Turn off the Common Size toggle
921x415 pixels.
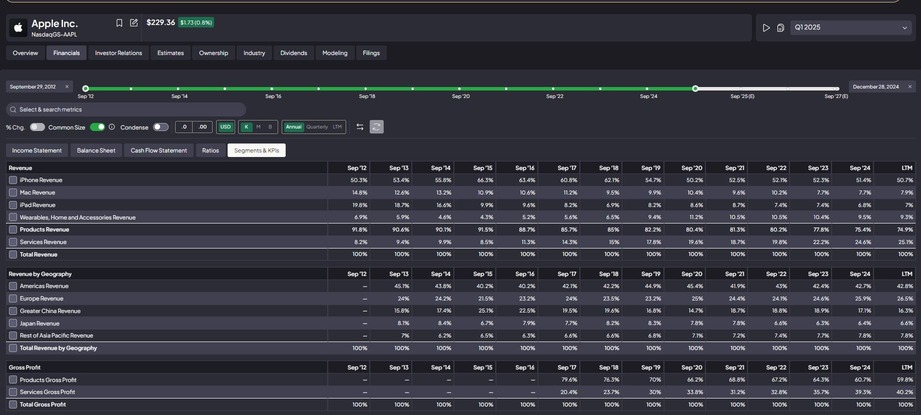click(97, 127)
